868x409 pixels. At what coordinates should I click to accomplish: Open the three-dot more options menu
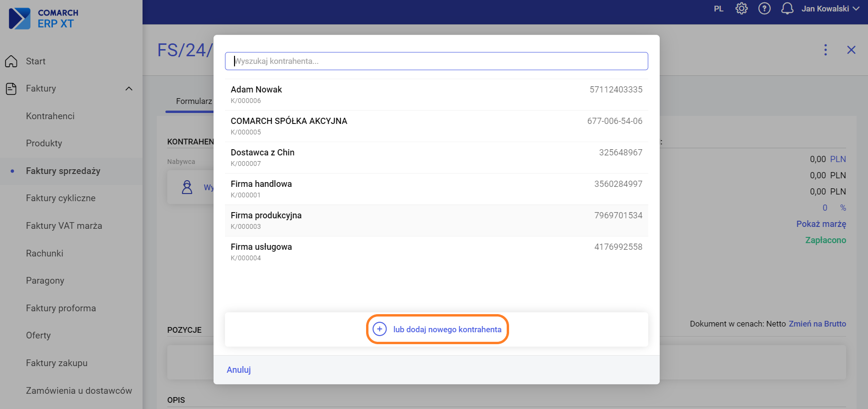(826, 50)
